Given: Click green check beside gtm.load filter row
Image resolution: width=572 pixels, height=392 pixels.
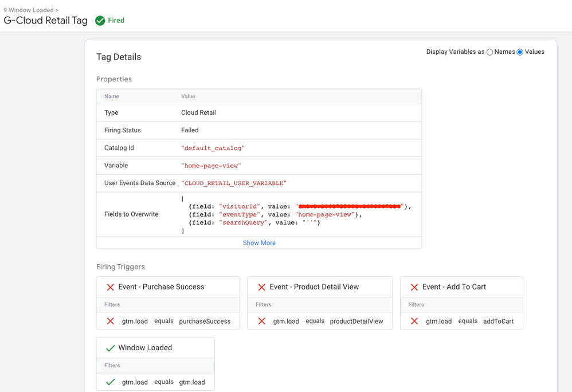Looking at the screenshot, I should click(110, 382).
